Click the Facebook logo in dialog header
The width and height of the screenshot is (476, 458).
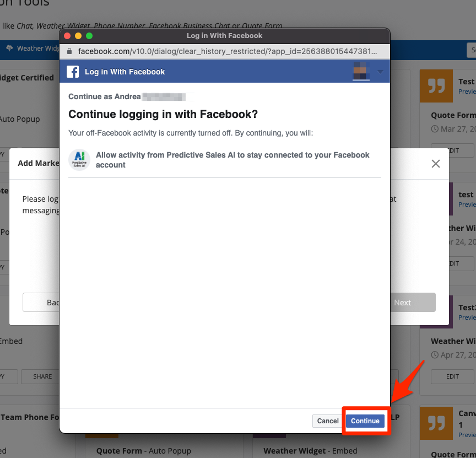pos(73,72)
